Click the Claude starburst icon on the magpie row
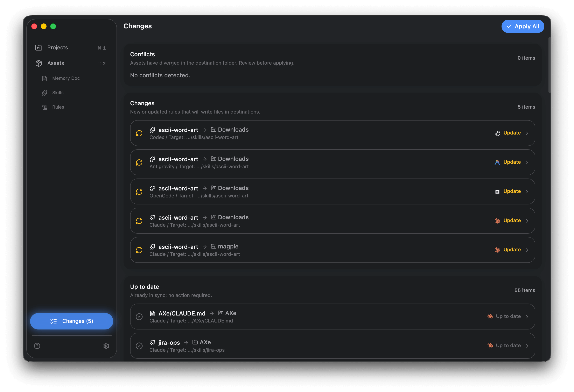 497,249
